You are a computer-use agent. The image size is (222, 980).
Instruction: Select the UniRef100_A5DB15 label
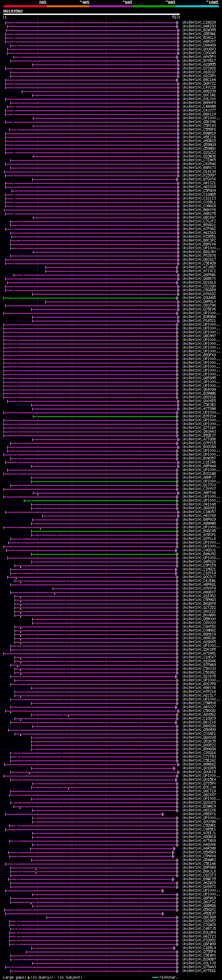coord(199,141)
